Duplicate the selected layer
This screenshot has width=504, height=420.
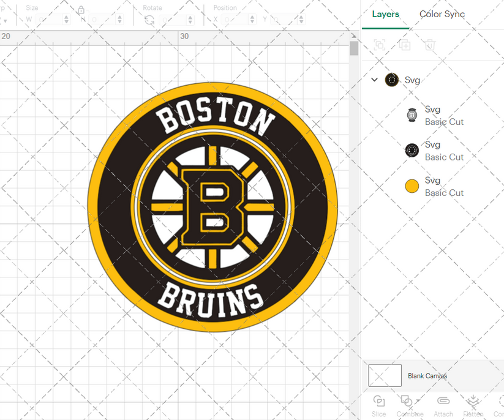pyautogui.click(x=404, y=45)
